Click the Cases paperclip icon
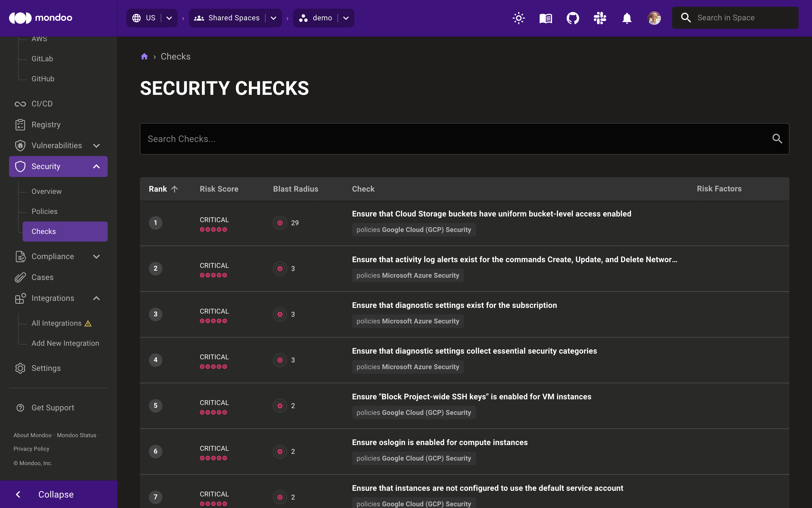Image resolution: width=812 pixels, height=508 pixels. click(x=20, y=277)
